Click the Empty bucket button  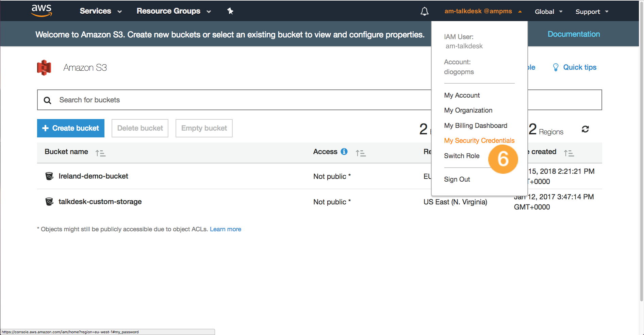[204, 128]
